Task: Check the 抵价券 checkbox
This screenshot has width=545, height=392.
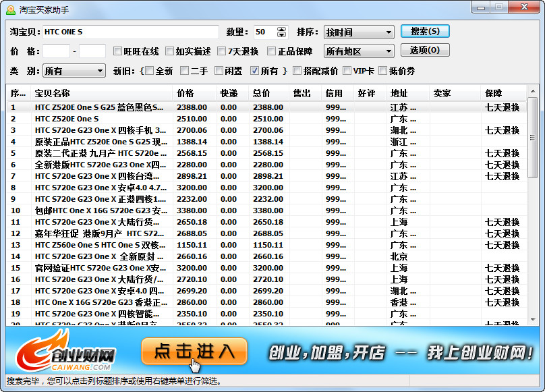Action: point(382,71)
